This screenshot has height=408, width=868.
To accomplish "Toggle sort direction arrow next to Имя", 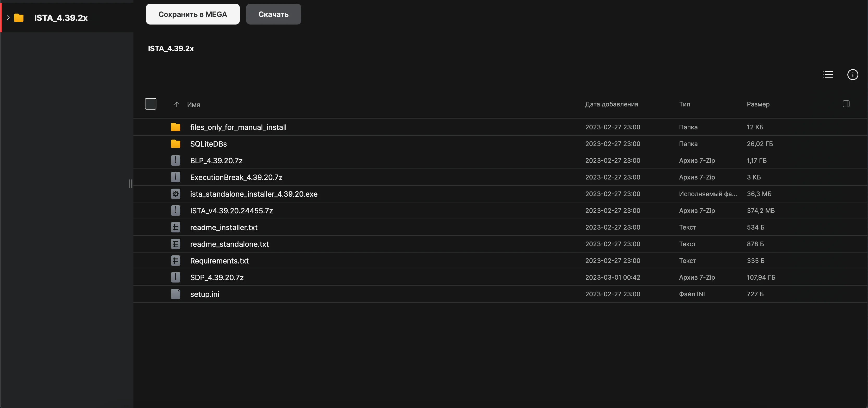I will 176,105.
